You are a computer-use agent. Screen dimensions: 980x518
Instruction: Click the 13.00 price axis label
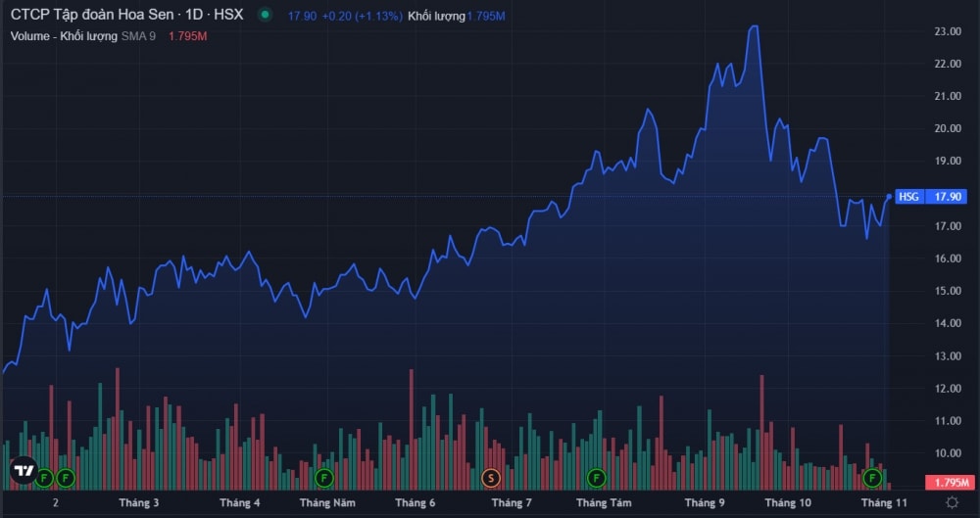(948, 356)
